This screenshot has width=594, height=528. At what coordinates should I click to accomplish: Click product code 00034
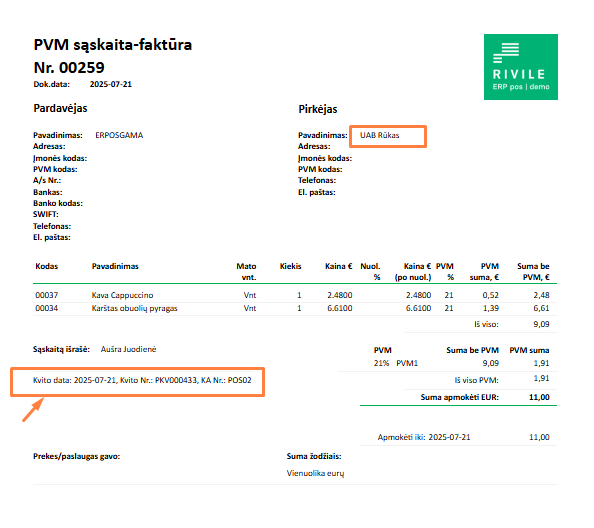point(47,308)
